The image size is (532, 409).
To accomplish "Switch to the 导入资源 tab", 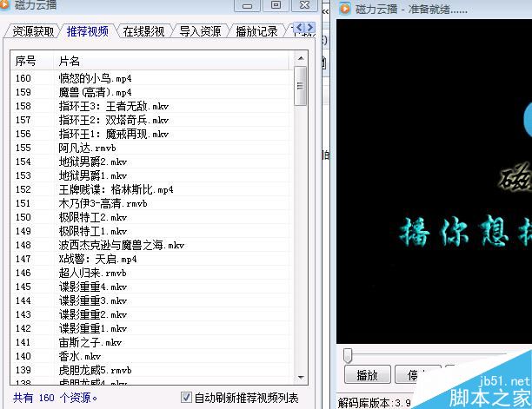I will (x=200, y=31).
